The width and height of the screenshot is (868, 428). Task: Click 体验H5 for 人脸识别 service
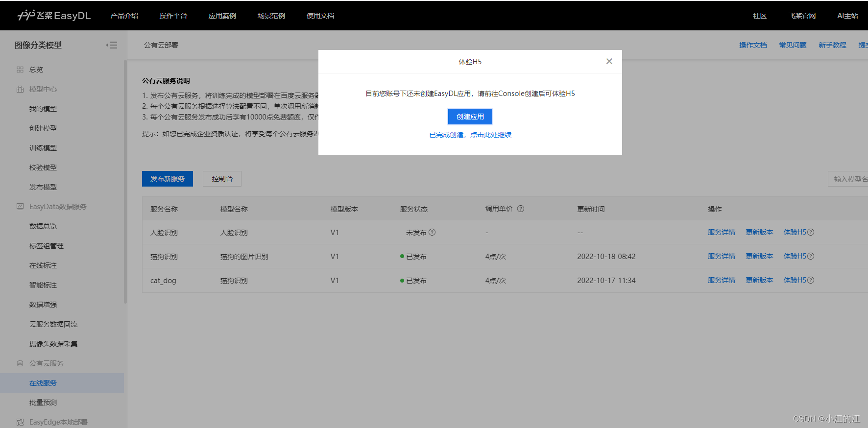click(x=795, y=232)
